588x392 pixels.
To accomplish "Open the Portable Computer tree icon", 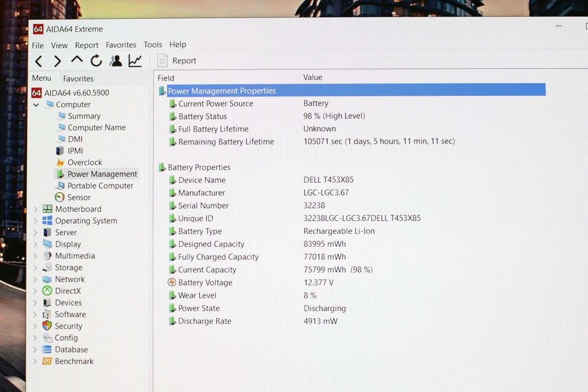I will 60,186.
